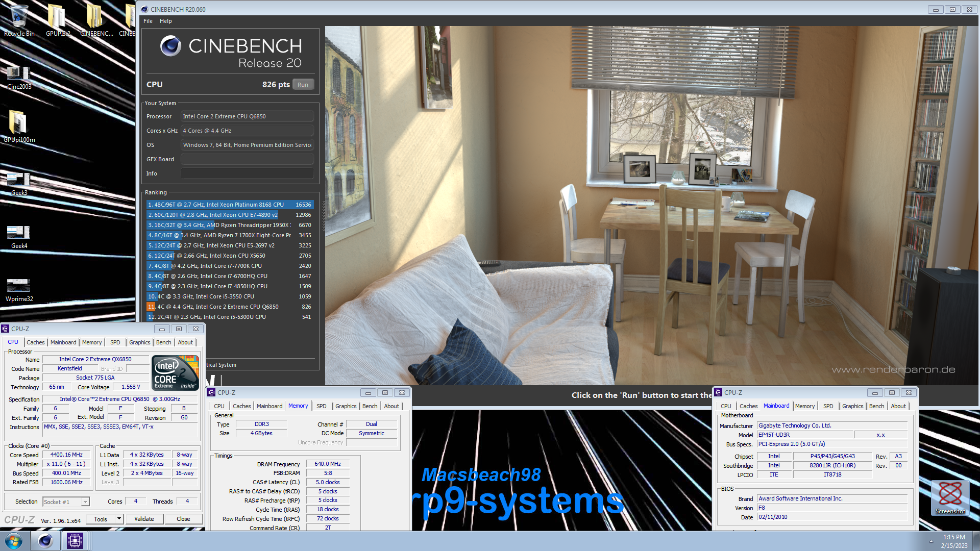Switch to Caches tab in CPU-Z mainboard window
Screen dimensions: 980x551
[x=748, y=406]
